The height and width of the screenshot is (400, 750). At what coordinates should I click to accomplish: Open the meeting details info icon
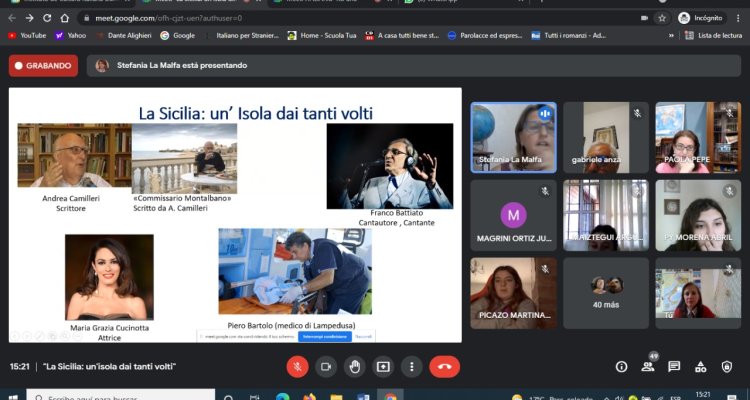tap(621, 367)
